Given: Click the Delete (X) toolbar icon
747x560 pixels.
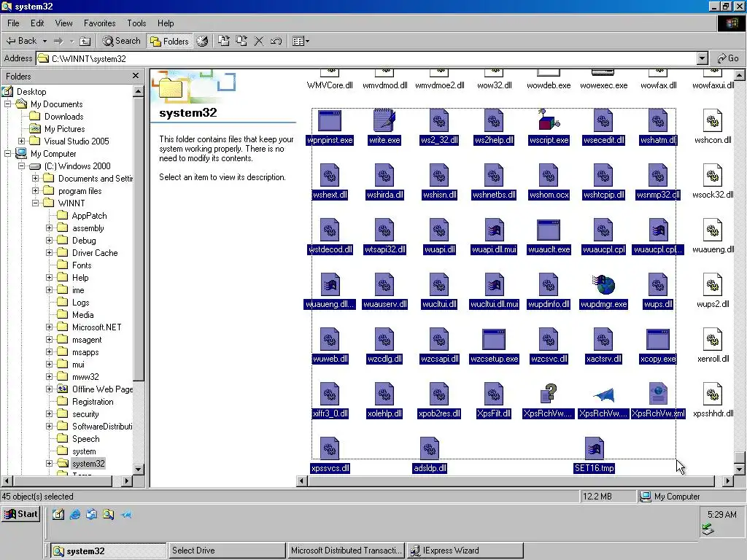Looking at the screenshot, I should coord(259,41).
